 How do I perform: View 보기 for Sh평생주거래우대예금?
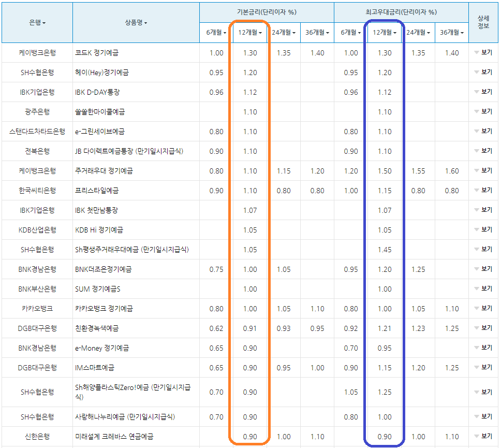[x=483, y=249]
